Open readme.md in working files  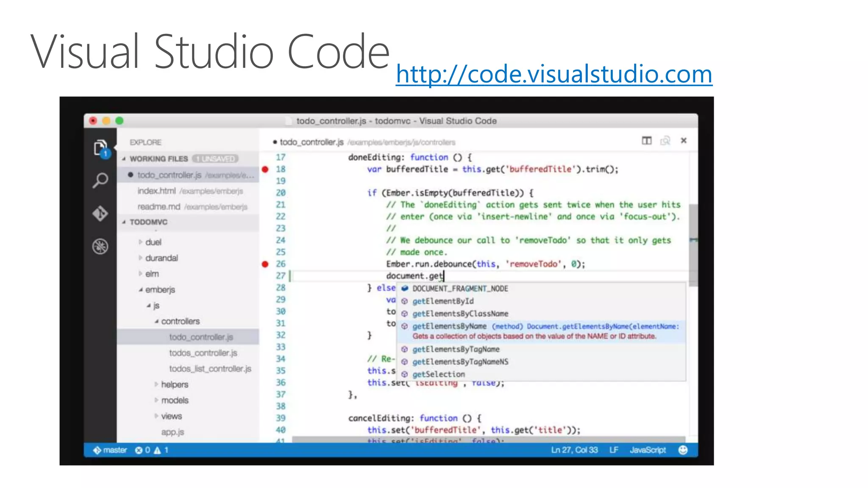point(188,207)
